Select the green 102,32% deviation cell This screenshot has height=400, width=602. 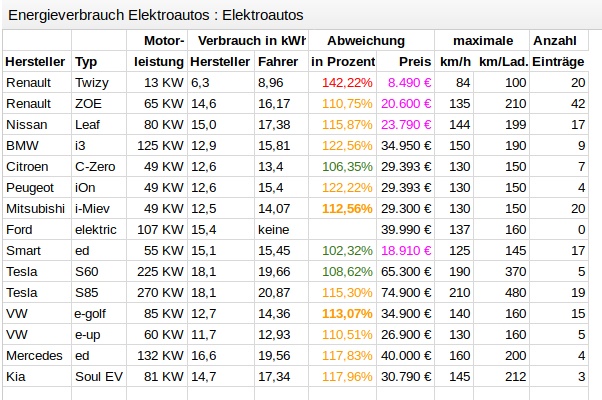[x=347, y=250]
